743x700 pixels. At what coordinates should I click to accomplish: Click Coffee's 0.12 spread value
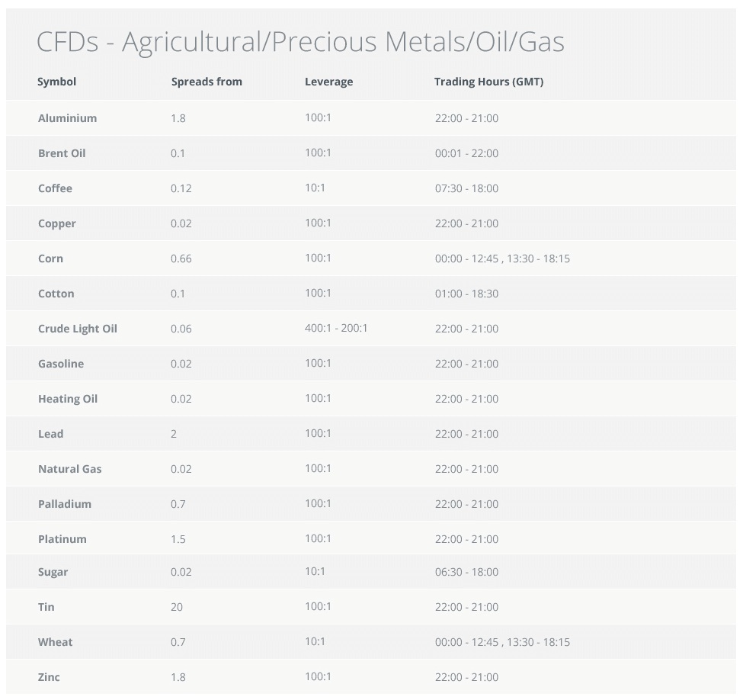tap(181, 188)
